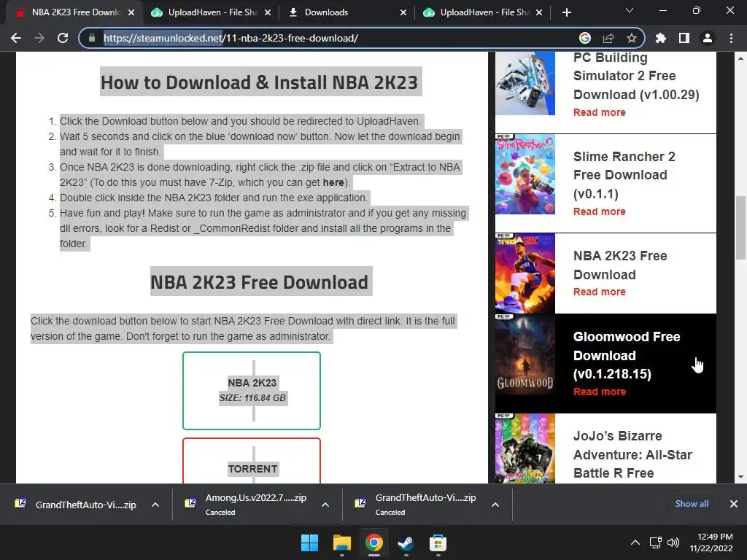Click the page vertical scrollbar thumb
This screenshot has height=560, width=747.
[740, 227]
